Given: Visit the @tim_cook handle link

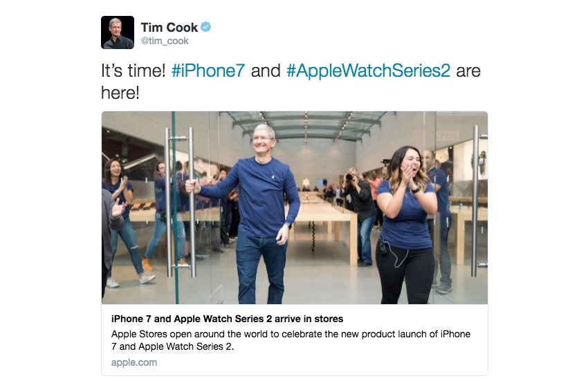Looking at the screenshot, I should click(165, 41).
